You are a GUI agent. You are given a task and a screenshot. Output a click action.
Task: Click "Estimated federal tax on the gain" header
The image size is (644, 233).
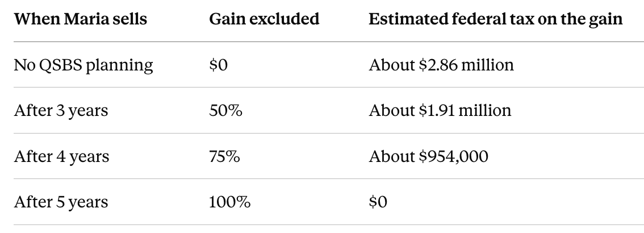pos(495,19)
